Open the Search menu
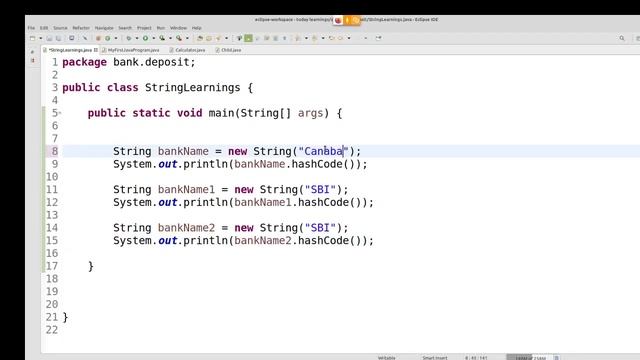This screenshot has width=640, height=360. (x=125, y=28)
